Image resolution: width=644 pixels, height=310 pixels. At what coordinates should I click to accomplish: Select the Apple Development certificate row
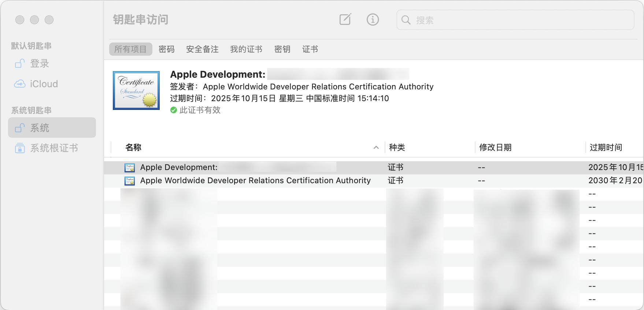[374, 167]
